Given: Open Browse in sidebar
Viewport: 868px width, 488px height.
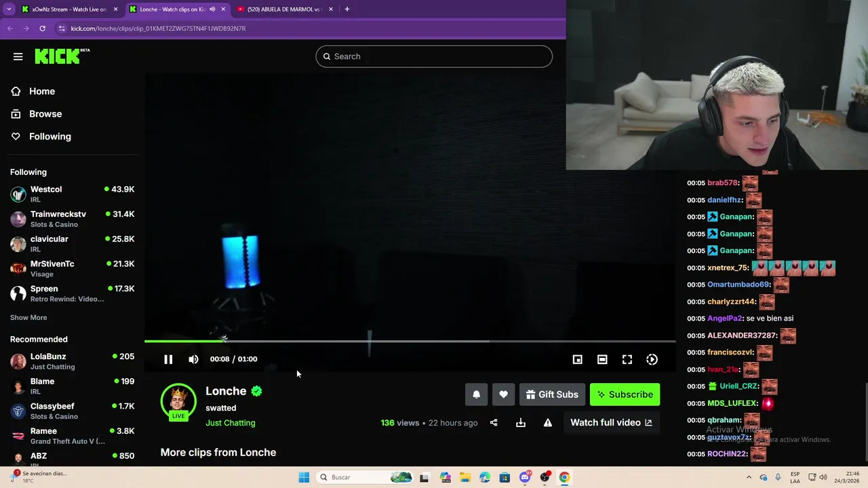Looking at the screenshot, I should (x=45, y=114).
